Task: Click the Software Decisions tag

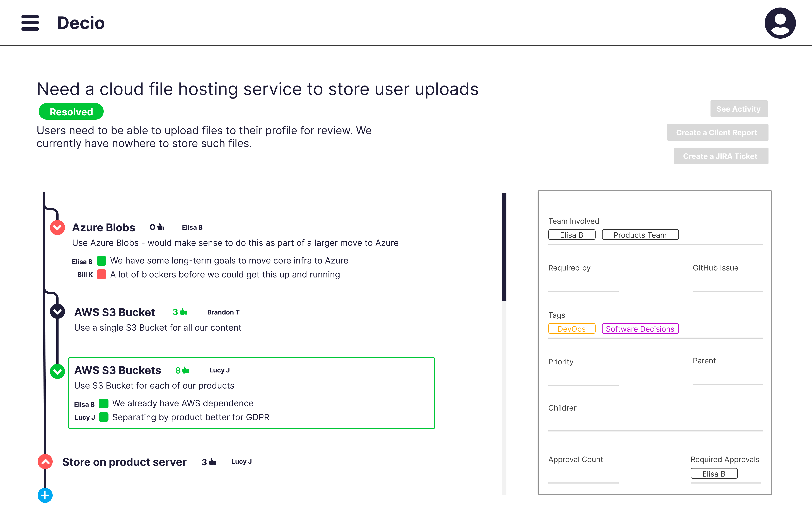Action: [640, 329]
